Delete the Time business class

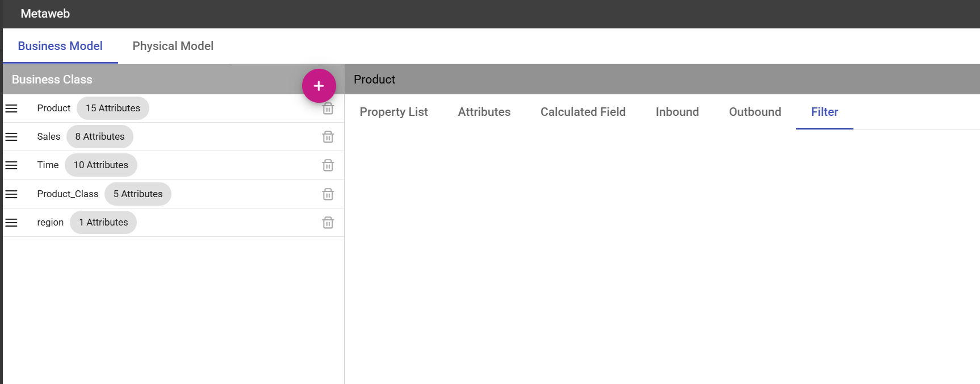pyautogui.click(x=328, y=165)
